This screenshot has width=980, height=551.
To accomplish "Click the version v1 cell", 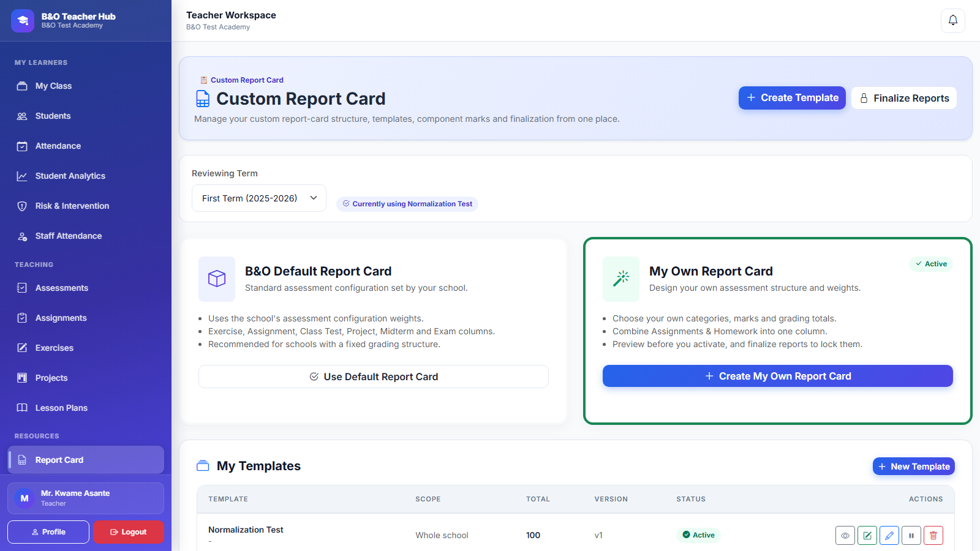I will (598, 535).
